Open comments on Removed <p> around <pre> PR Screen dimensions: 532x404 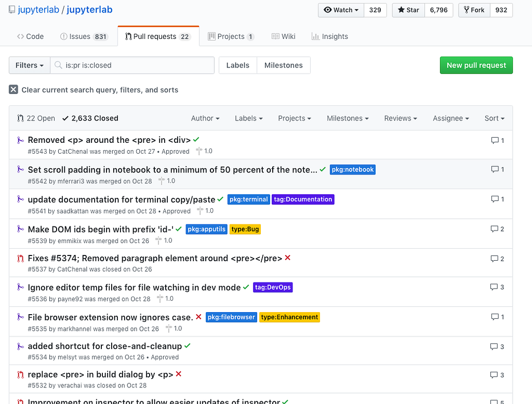(497, 140)
